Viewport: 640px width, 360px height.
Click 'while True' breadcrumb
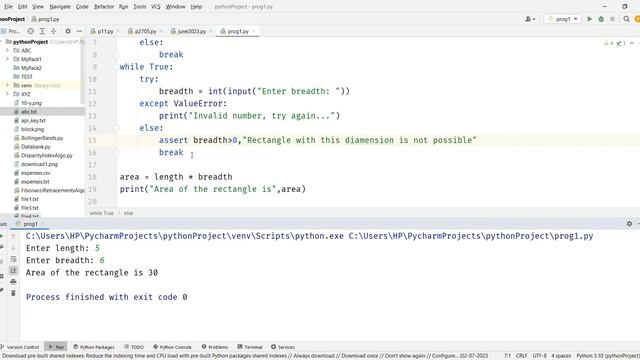[102, 213]
